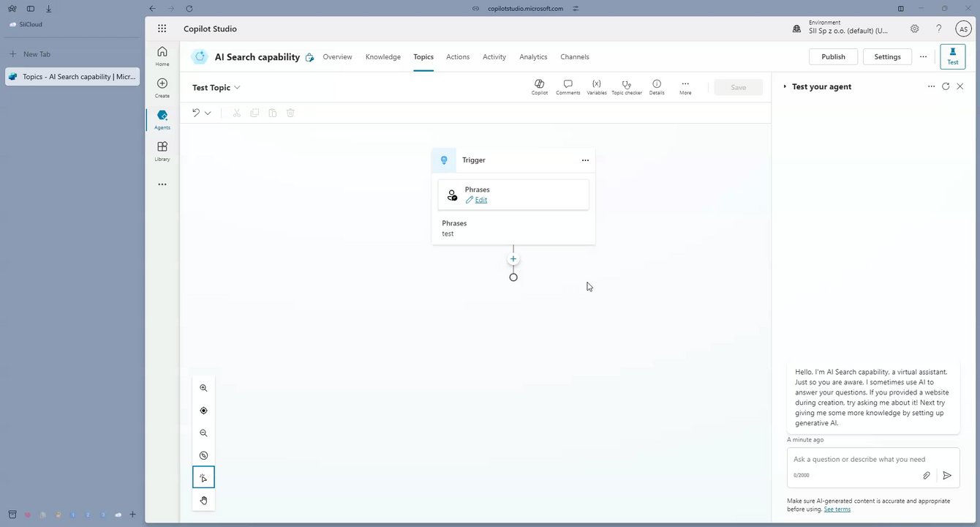Open the AS account avatar menu
The image size is (980, 527).
click(x=963, y=29)
